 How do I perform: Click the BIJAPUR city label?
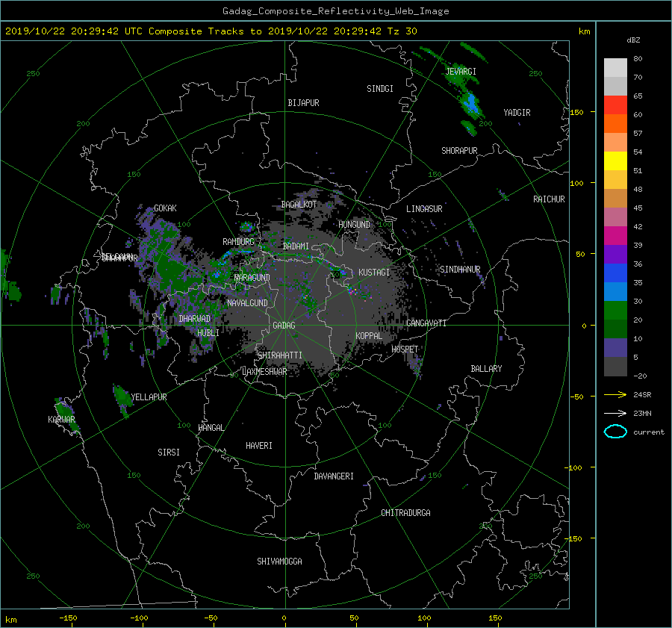point(303,103)
